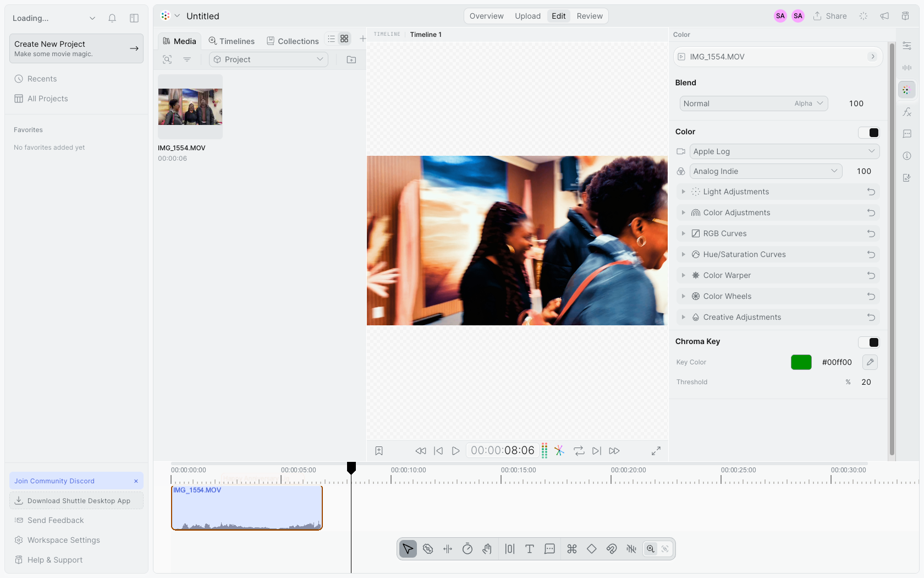The height and width of the screenshot is (578, 924).
Task: Open the effects fx panel icon
Action: pyautogui.click(x=907, y=112)
